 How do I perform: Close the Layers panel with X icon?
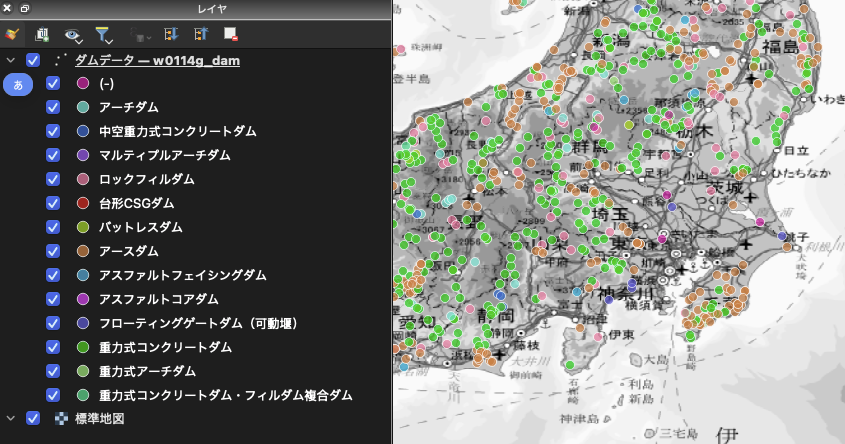tap(8, 8)
